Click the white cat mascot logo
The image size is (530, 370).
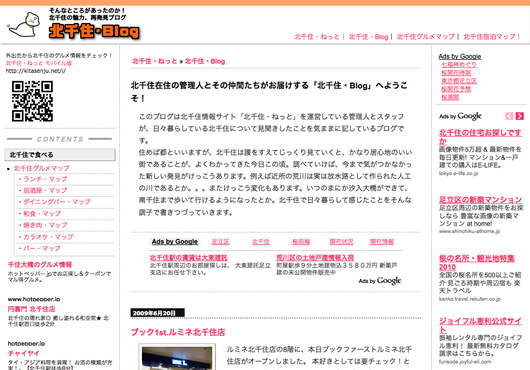click(24, 25)
